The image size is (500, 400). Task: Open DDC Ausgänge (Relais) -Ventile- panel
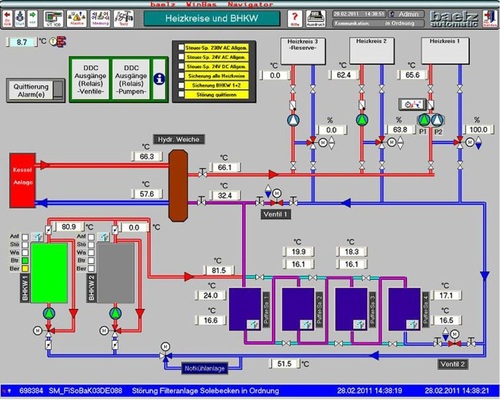click(90, 79)
